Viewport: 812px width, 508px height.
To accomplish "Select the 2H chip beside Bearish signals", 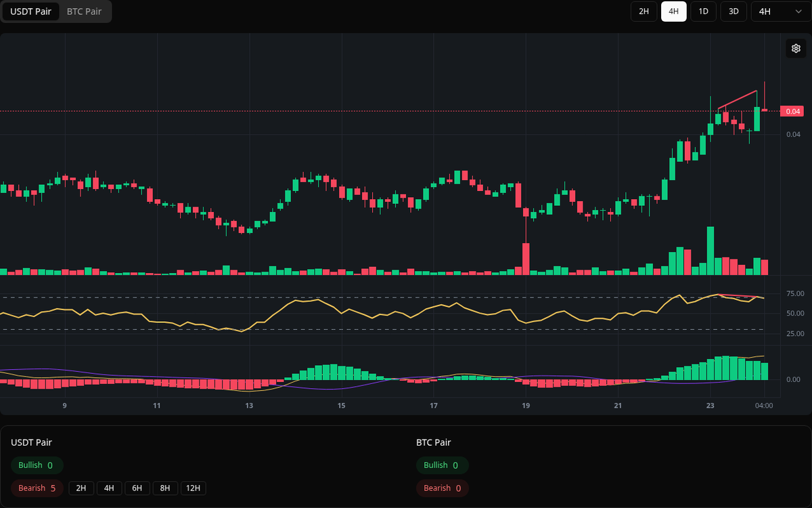I will [81, 488].
